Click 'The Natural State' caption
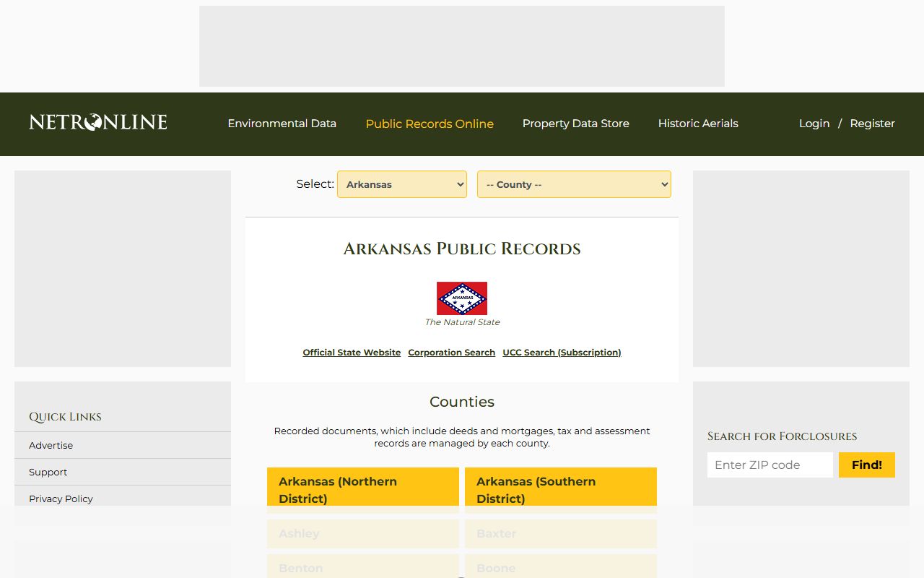Image resolution: width=924 pixels, height=578 pixels. 462,322
